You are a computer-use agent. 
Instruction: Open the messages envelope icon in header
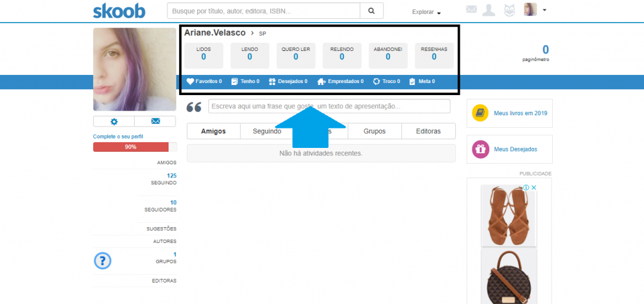coord(472,9)
